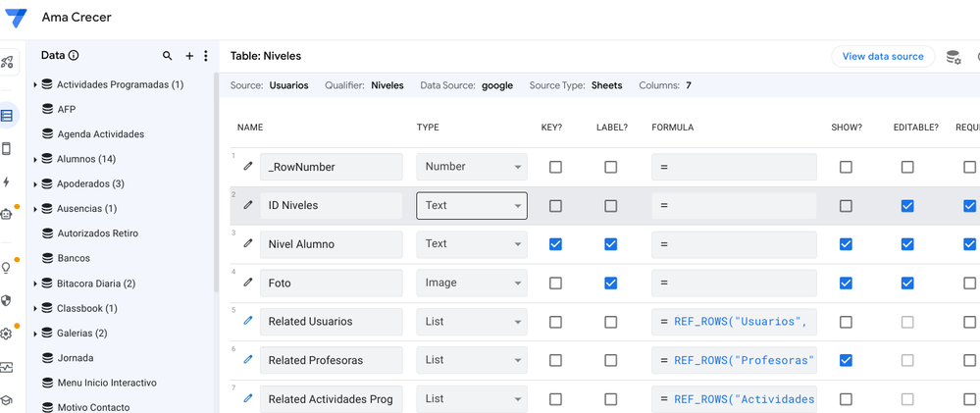
Task: Open the Data panel three-dot menu
Action: pyautogui.click(x=206, y=56)
